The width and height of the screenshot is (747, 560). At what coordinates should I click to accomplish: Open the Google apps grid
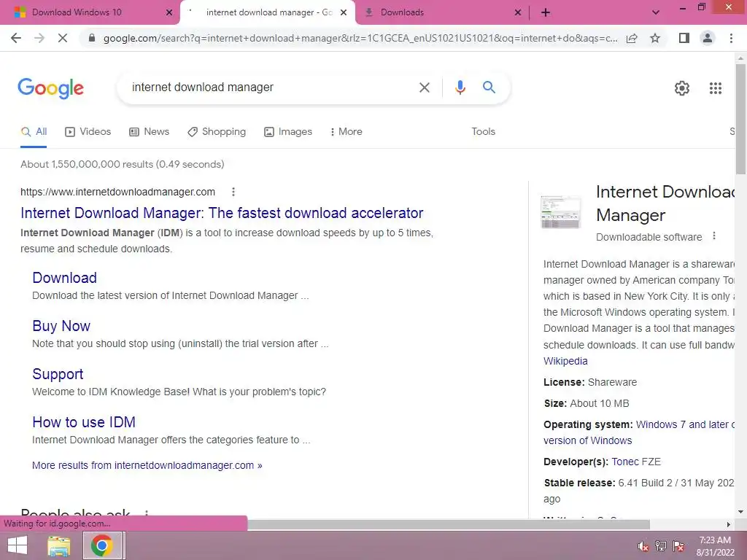(715, 88)
